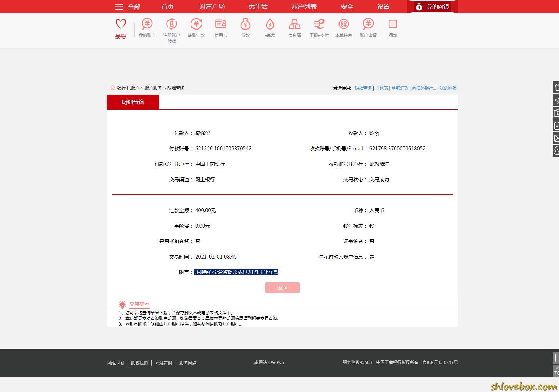559x392 pixels.
Task: Open the 贷款 loan money-bag icon
Action: point(245,24)
